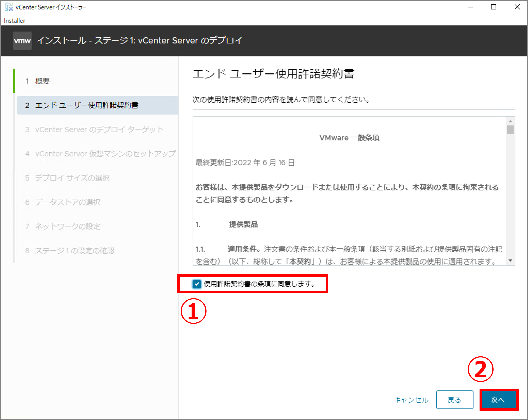Image resolution: width=528 pixels, height=420 pixels.
Task: Click the 使用許諾契約書の条項に同意します label
Action: (x=259, y=284)
